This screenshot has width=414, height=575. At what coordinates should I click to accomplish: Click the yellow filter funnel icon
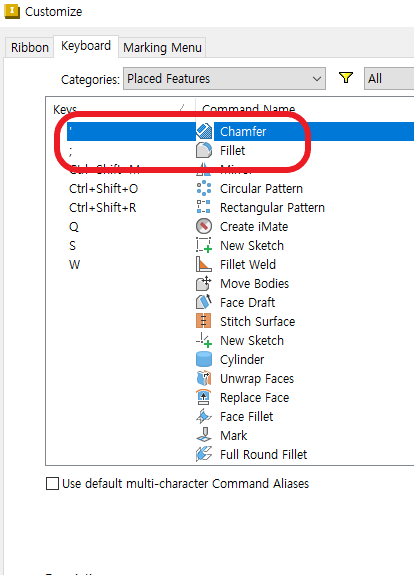click(345, 78)
